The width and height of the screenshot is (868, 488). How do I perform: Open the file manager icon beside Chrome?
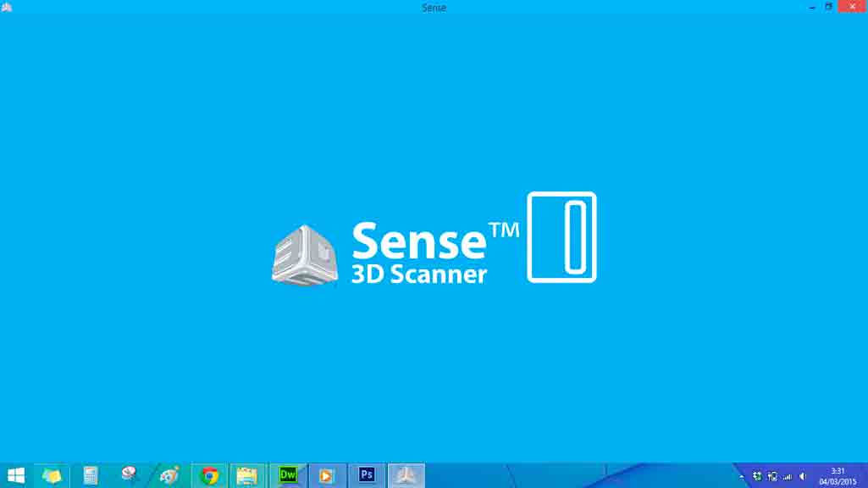coord(247,475)
